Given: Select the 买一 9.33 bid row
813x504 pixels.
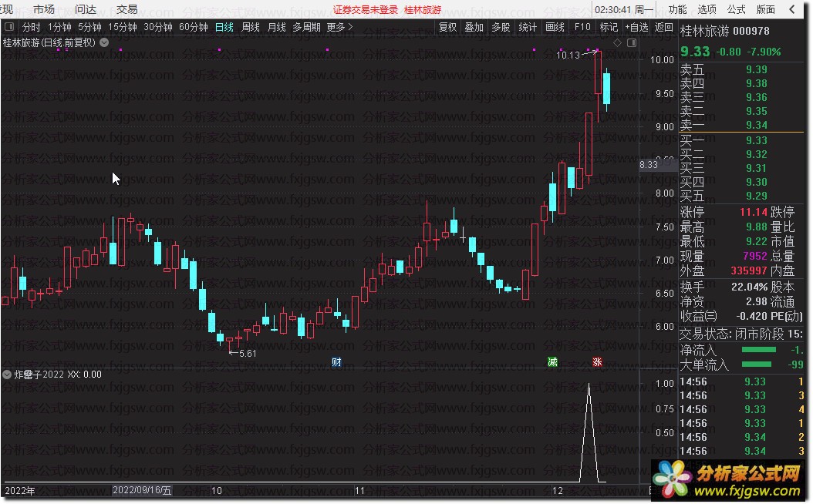Looking at the screenshot, I should click(741, 140).
